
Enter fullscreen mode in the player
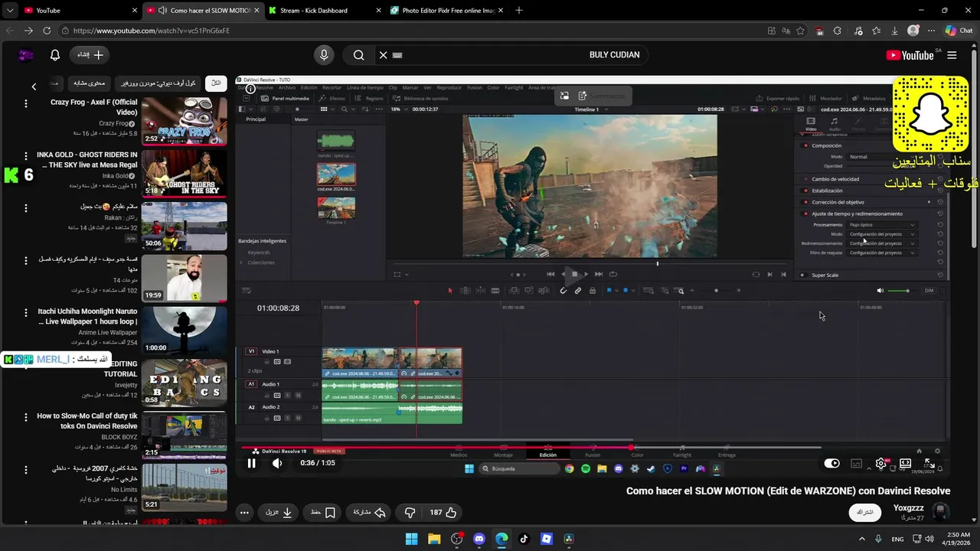point(929,463)
